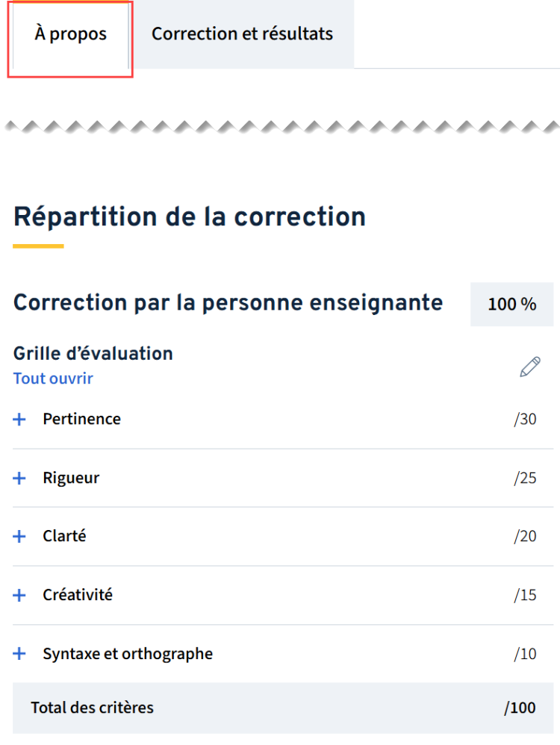
Task: Click the plus icon beside Rigueur
Action: 19,479
